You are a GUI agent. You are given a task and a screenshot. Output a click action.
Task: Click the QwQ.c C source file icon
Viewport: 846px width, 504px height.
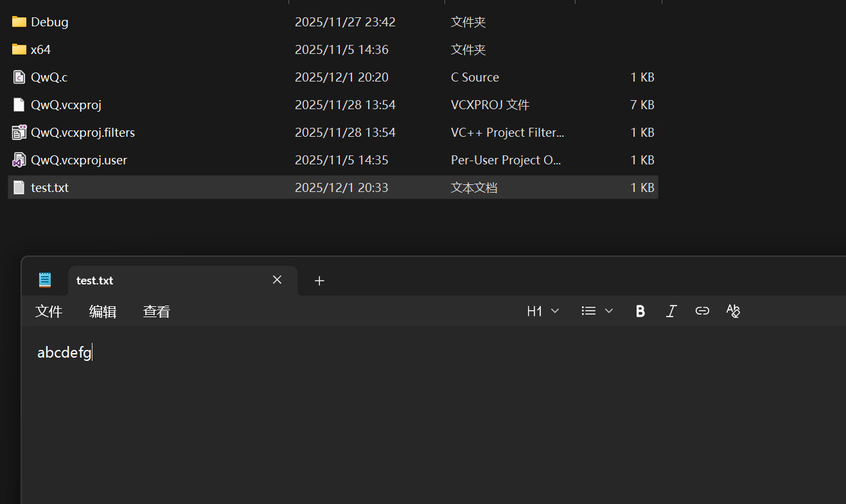pos(19,77)
